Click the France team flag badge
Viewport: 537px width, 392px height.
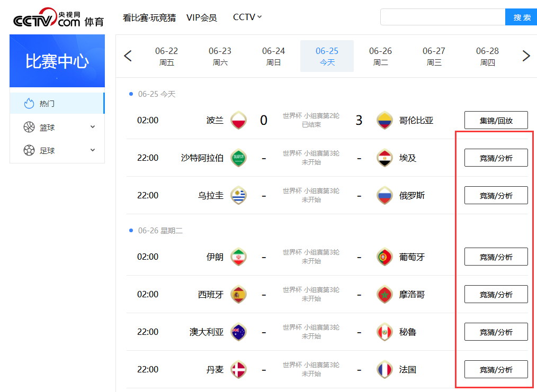click(x=384, y=369)
